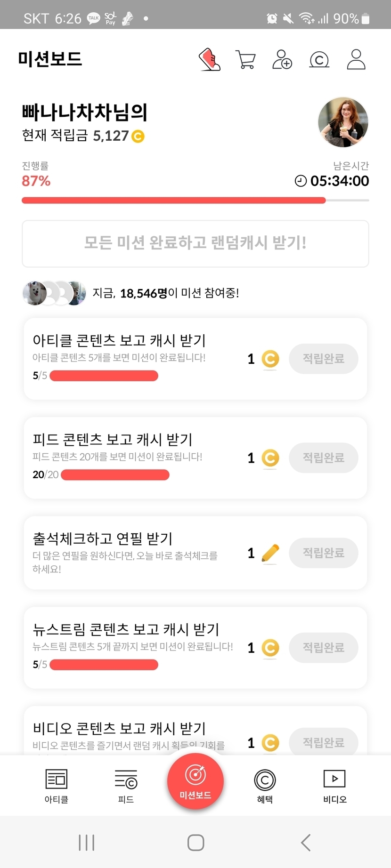Open the shopping cart icon
The width and height of the screenshot is (391, 868).
(245, 60)
